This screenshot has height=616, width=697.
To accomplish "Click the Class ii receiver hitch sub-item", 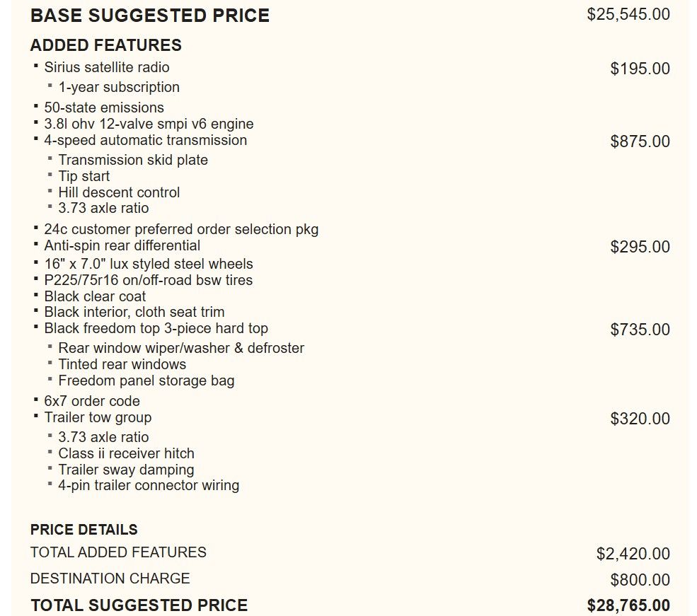I will tap(126, 453).
